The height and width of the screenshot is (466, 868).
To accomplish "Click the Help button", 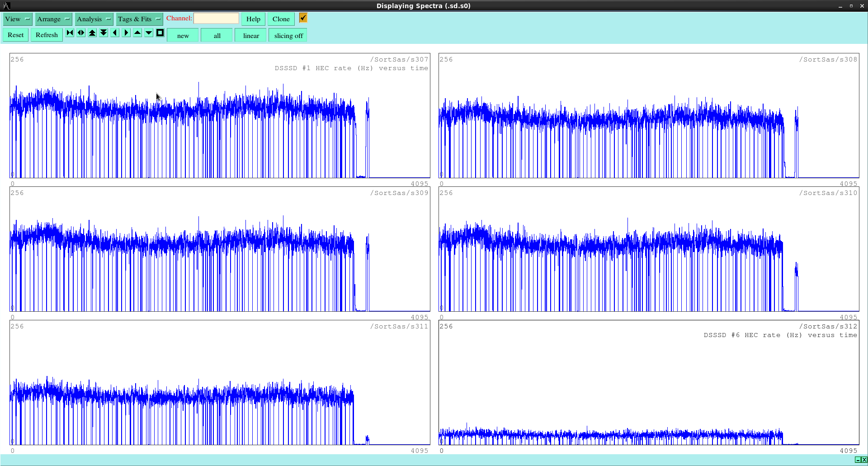I will 253,19.
